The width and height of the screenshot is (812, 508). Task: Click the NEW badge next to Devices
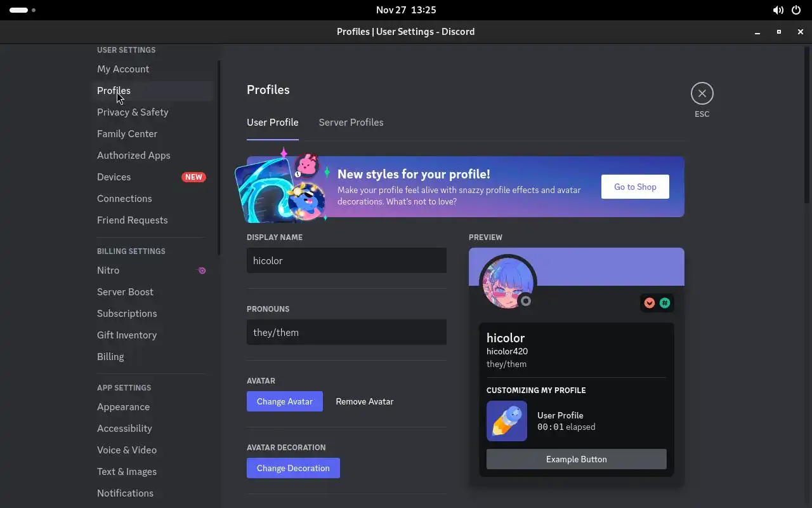[x=193, y=177]
